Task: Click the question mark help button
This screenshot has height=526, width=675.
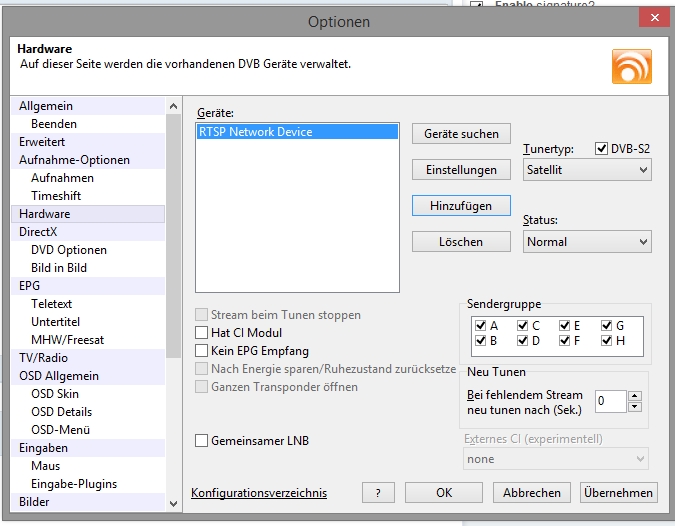Action: click(x=377, y=493)
